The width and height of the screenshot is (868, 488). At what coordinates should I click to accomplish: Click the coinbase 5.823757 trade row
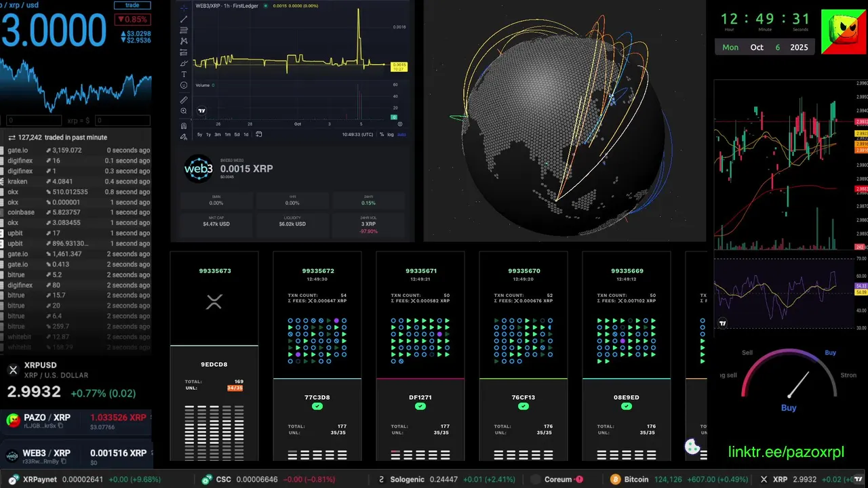pyautogui.click(x=76, y=212)
